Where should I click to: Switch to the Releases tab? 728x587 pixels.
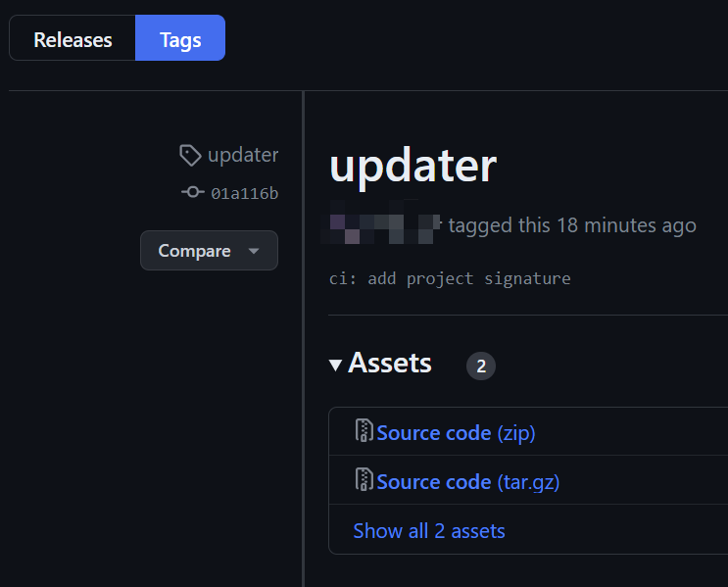click(x=73, y=37)
